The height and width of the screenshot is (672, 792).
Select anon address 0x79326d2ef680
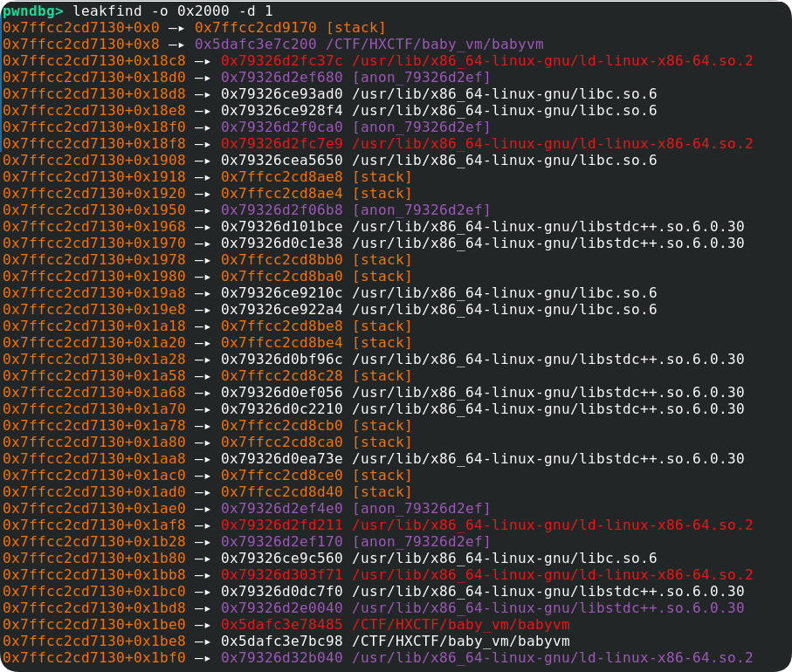[282, 78]
